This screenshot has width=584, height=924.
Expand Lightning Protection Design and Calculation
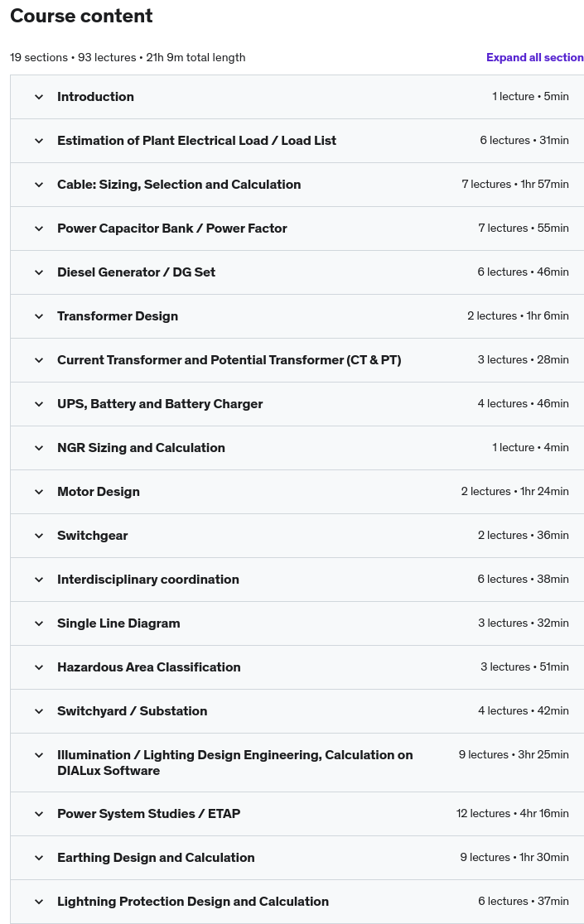coord(297,902)
